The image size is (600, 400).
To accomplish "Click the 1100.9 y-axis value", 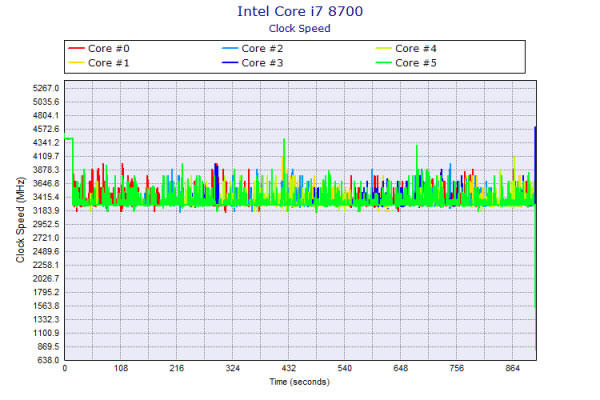I will click(x=46, y=333).
